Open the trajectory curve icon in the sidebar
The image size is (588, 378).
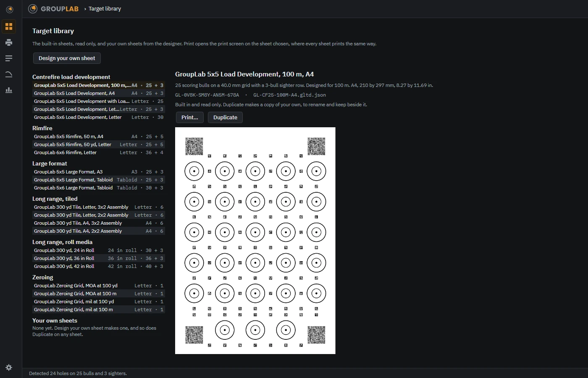[x=9, y=74]
